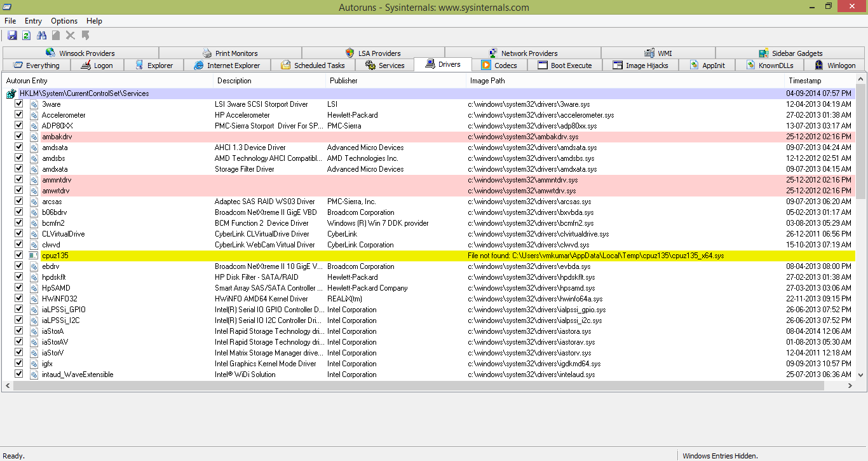Click the 'HWiNFO AMD64 Kernel Driver' description
The height and width of the screenshot is (461, 868).
coord(261,299)
